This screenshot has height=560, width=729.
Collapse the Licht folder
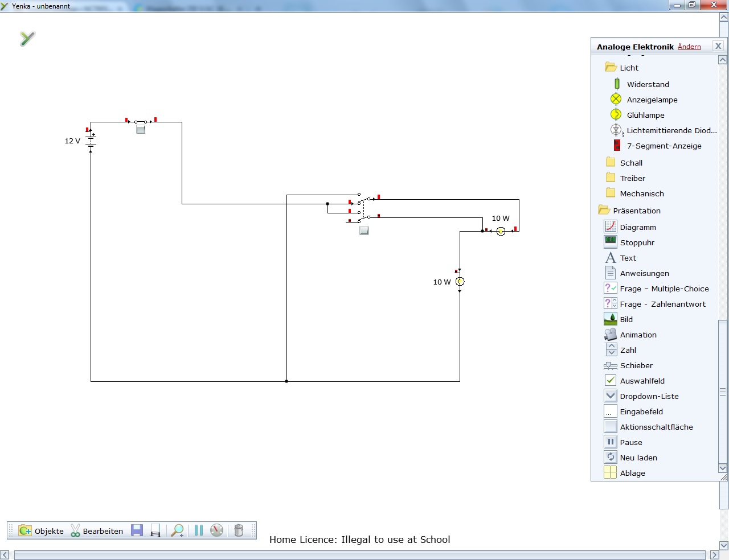[629, 68]
